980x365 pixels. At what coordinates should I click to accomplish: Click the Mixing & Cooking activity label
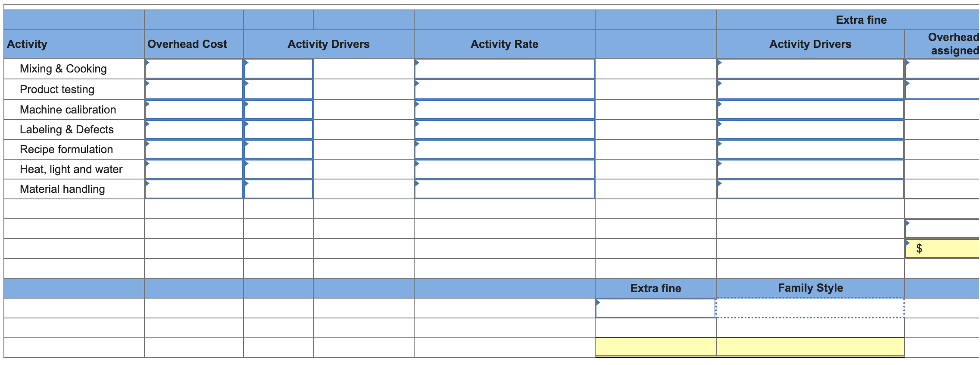pyautogui.click(x=63, y=69)
